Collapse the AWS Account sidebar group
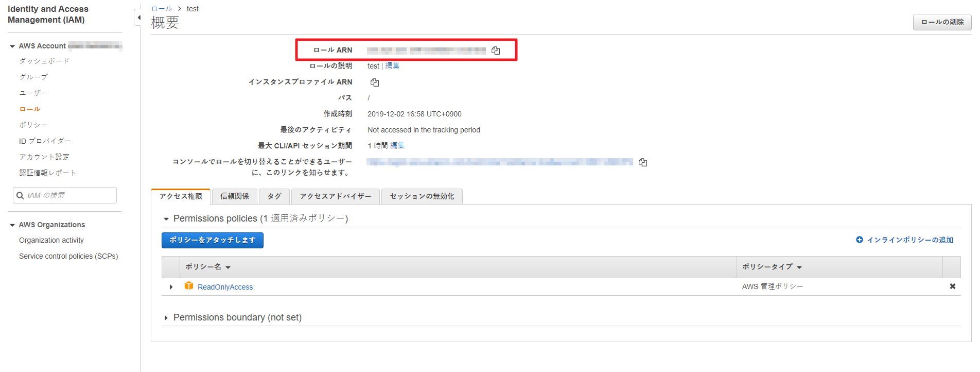The width and height of the screenshot is (980, 372). click(12, 46)
